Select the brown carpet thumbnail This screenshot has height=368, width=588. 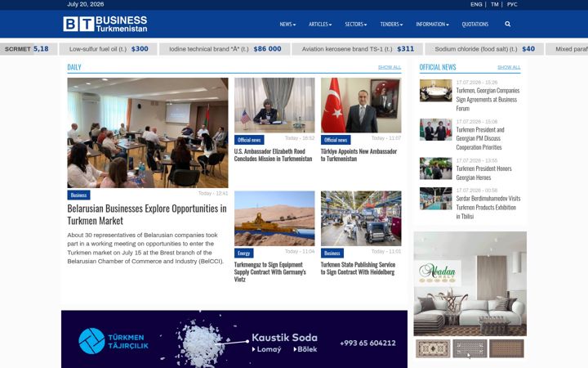[506, 348]
